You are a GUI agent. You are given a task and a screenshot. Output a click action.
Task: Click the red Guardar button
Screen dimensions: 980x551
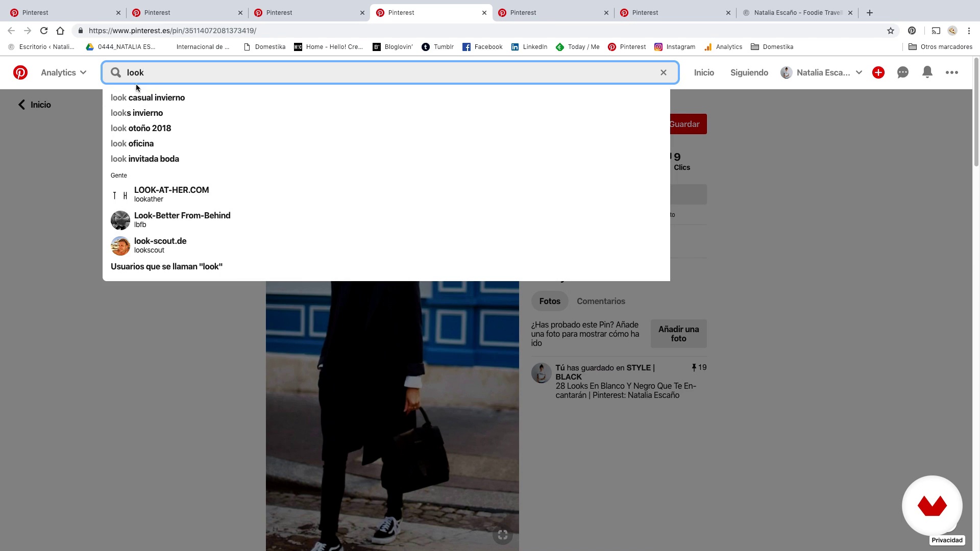688,124
